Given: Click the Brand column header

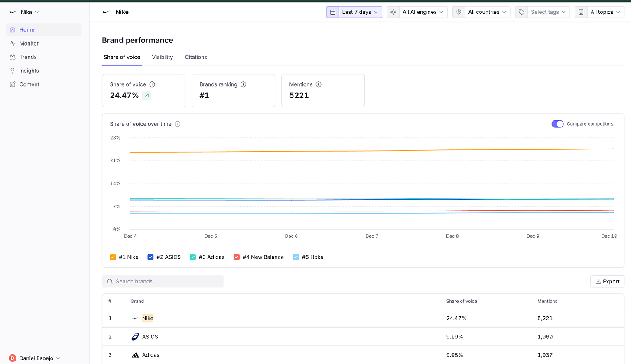Looking at the screenshot, I should click(x=137, y=301).
